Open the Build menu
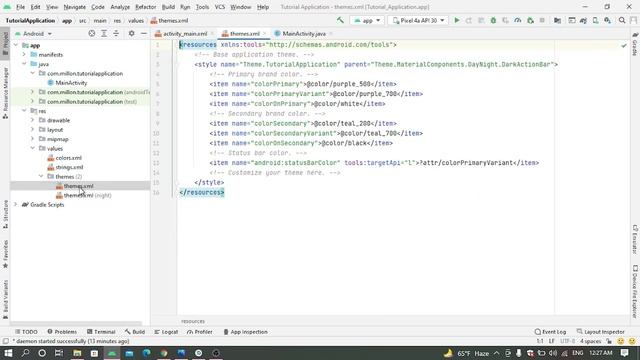This screenshot has height=360, width=640. click(x=168, y=7)
